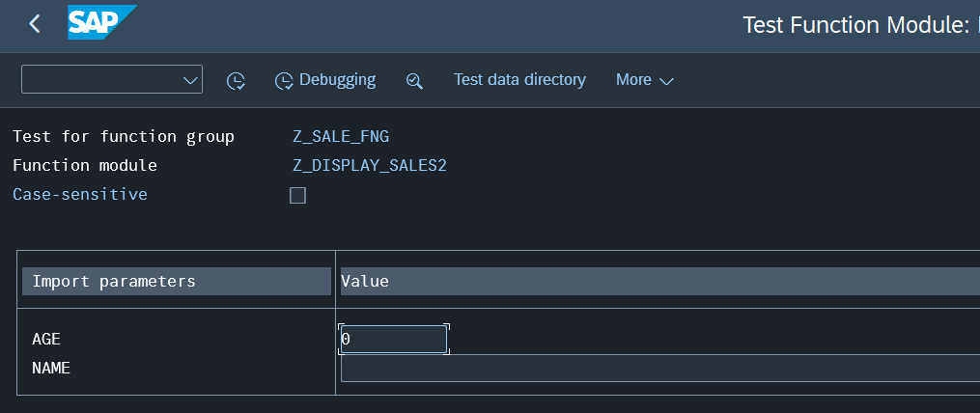This screenshot has width=980, height=413.
Task: Focus the command field text box
Action: pyautogui.click(x=100, y=80)
